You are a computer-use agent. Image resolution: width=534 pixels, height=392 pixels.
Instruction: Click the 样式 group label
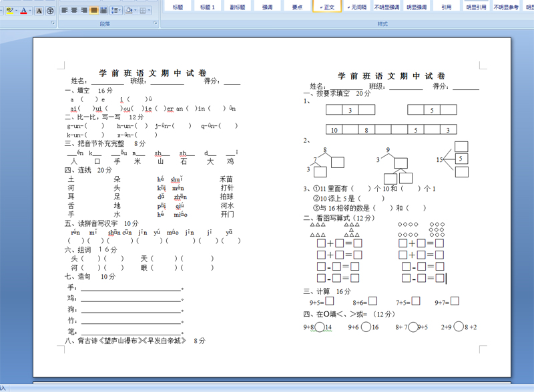pyautogui.click(x=382, y=24)
